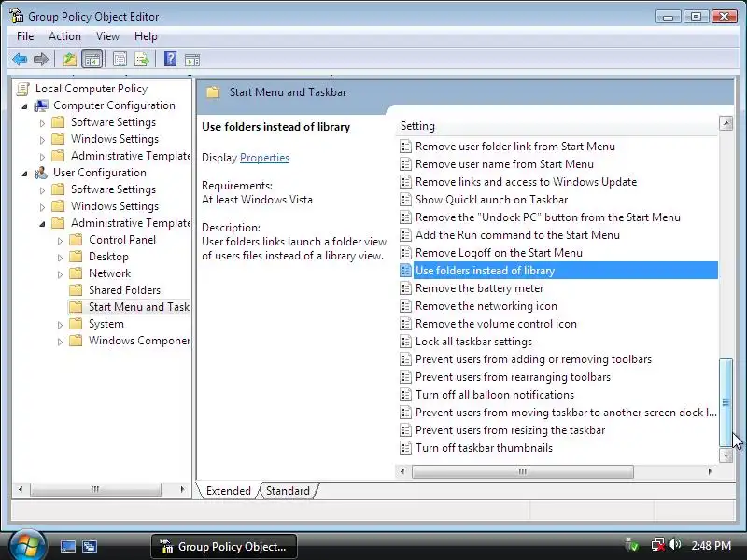Click the tree pane horizontal scrollbar thumb
Viewport: 747px width, 560px height.
[x=95, y=489]
